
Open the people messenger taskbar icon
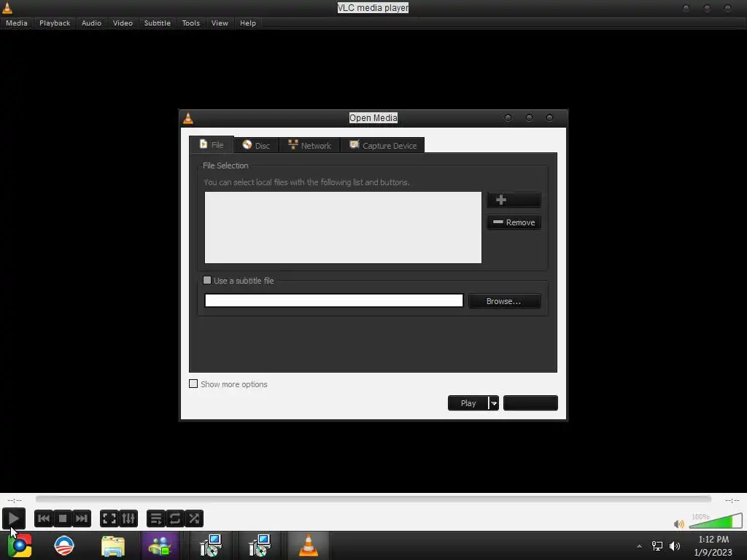pyautogui.click(x=160, y=545)
